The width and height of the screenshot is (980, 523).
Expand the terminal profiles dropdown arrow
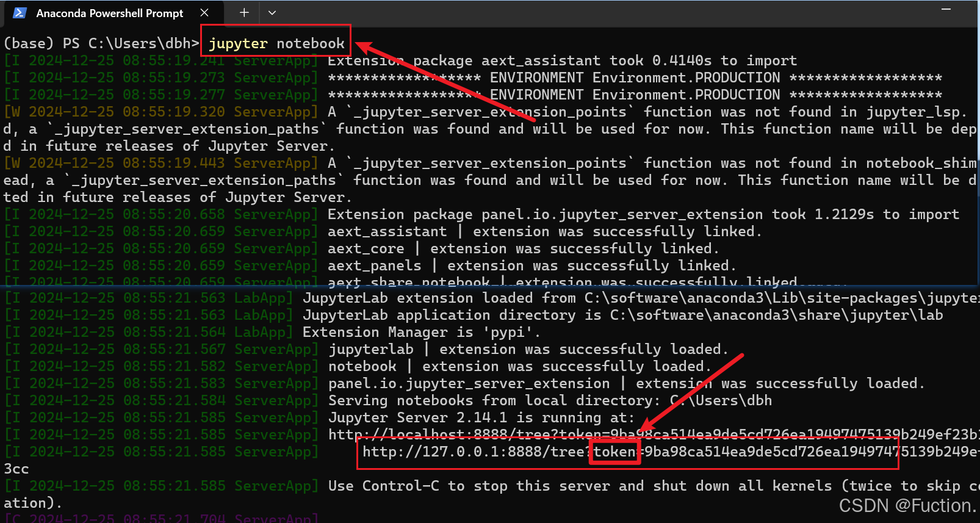pos(272,13)
